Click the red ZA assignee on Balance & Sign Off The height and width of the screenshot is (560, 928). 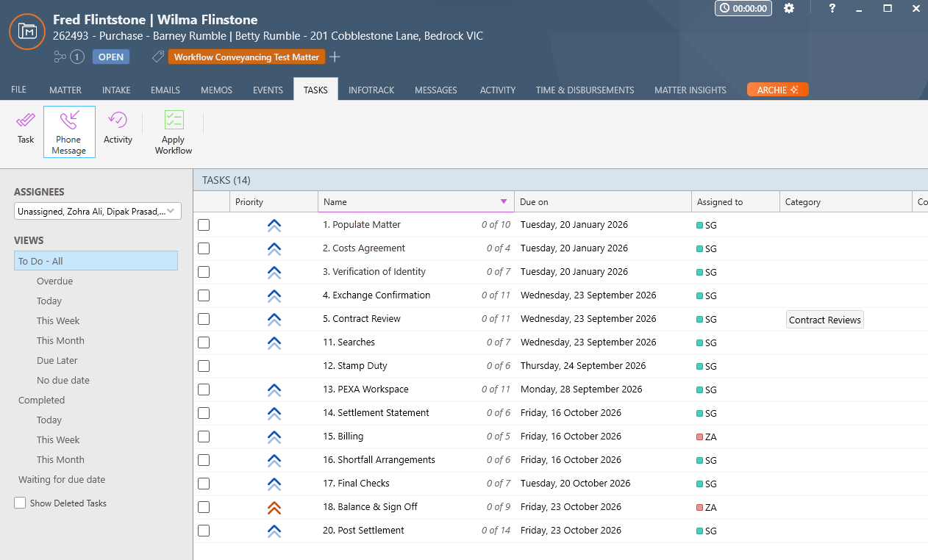click(707, 507)
